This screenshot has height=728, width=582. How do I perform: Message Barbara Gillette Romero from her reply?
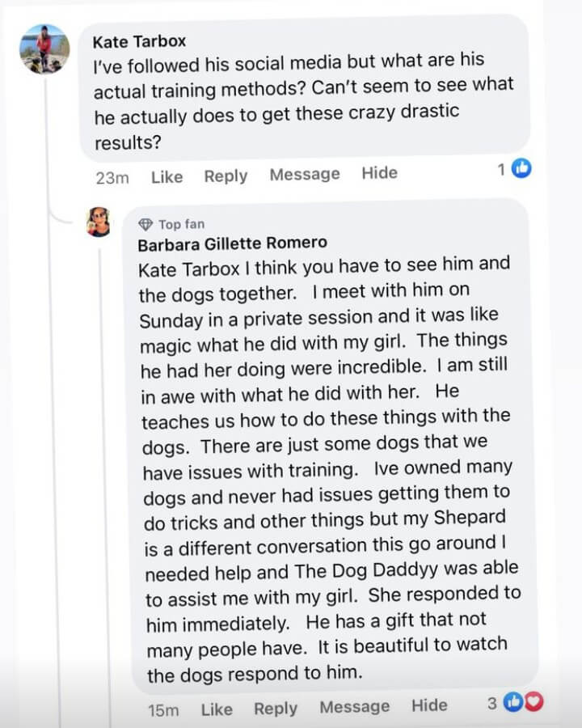click(354, 707)
